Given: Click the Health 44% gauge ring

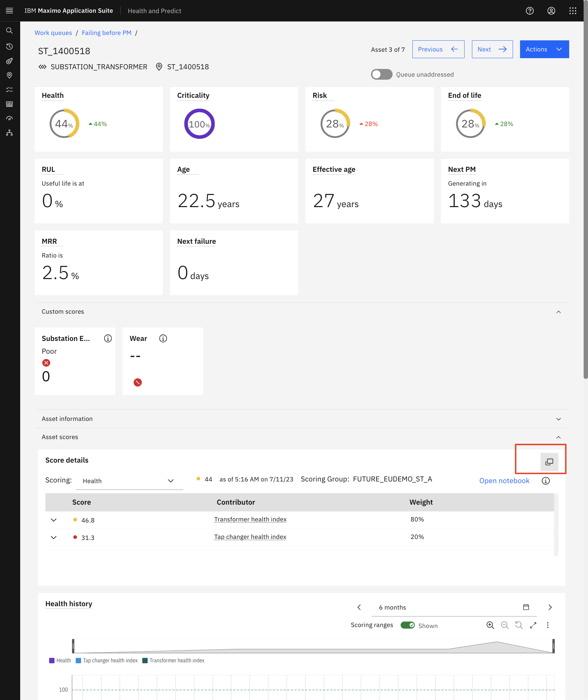Looking at the screenshot, I should (64, 124).
